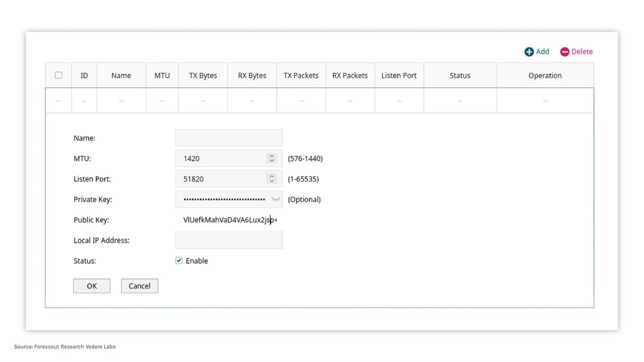Viewport: 644px width, 362px height.
Task: Click the MTU increment arrow
Action: (272, 156)
